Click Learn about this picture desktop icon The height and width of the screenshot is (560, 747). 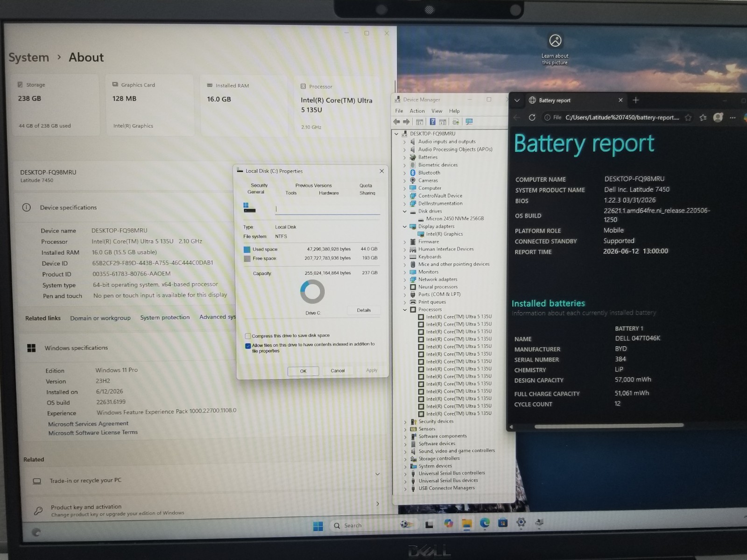(555, 49)
